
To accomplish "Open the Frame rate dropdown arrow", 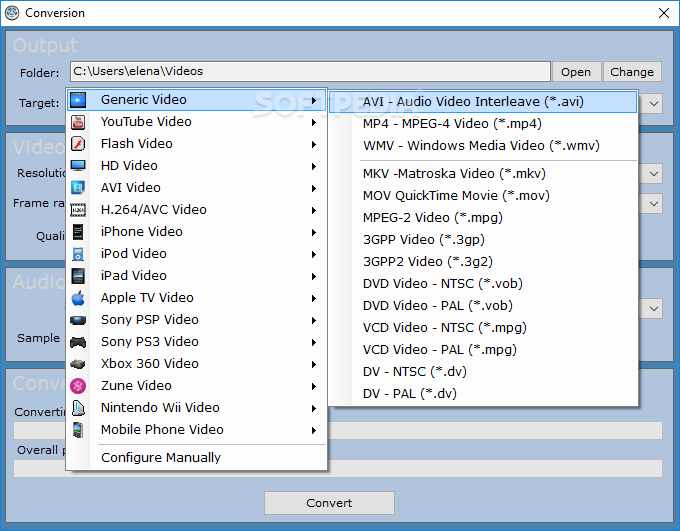I will click(654, 203).
